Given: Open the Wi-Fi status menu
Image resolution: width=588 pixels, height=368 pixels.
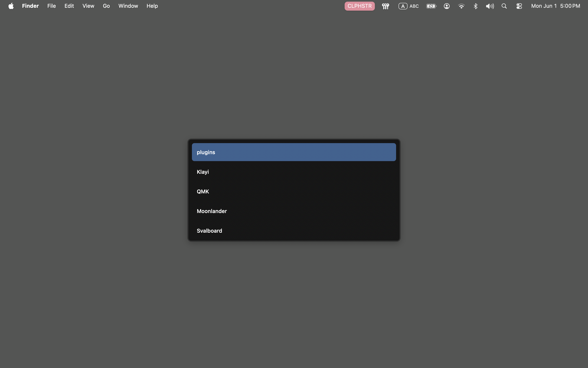Looking at the screenshot, I should (461, 6).
